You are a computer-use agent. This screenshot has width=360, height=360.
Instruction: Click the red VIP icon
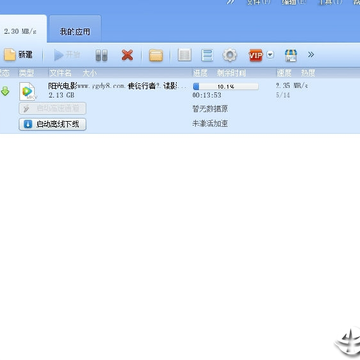click(256, 55)
